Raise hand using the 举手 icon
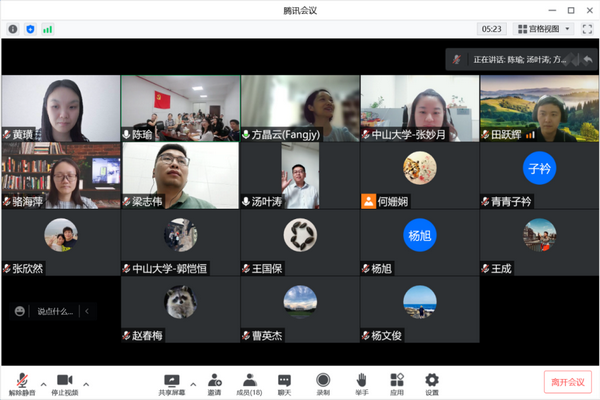This screenshot has width=600, height=400. coord(361,383)
